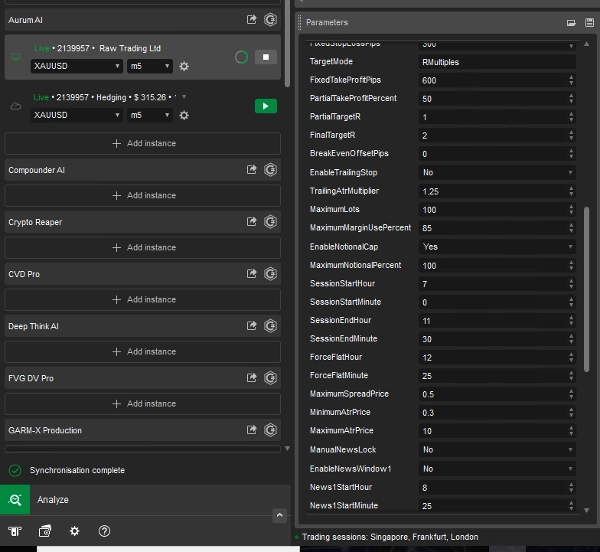600x552 pixels.
Task: Open the settings gear in bottom bar
Action: pos(75,531)
